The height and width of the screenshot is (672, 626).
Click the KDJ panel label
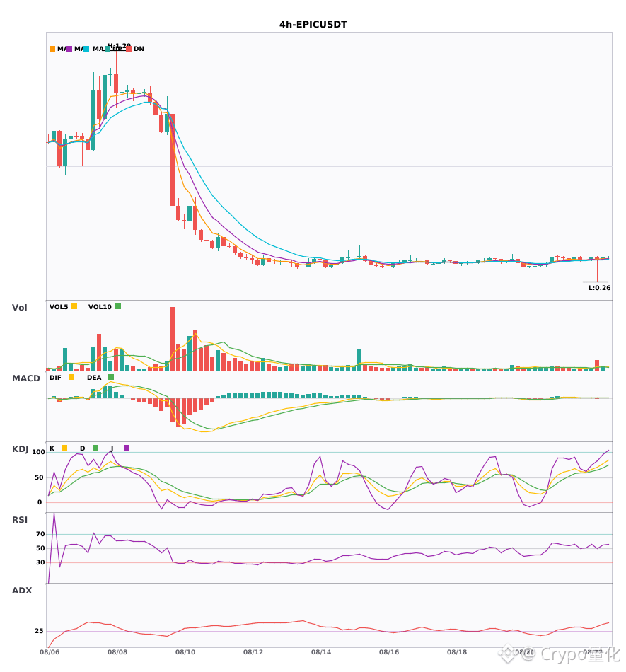click(x=20, y=449)
